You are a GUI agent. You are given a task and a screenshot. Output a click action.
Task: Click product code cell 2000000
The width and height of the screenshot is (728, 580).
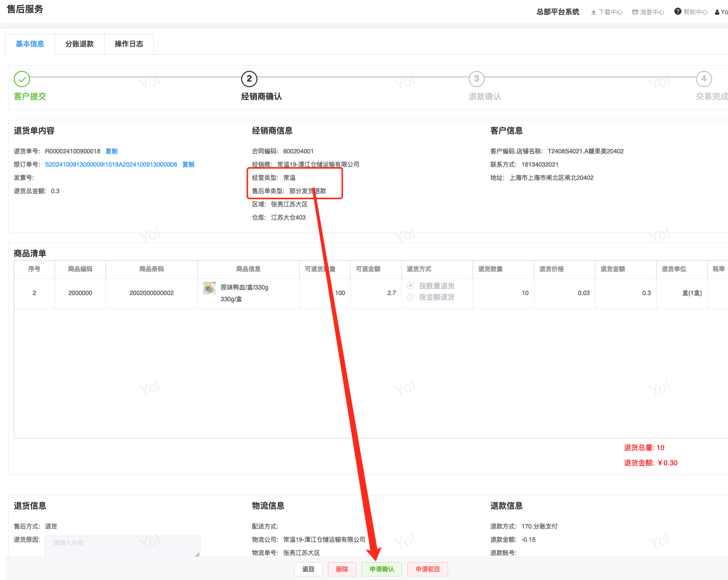click(x=81, y=293)
